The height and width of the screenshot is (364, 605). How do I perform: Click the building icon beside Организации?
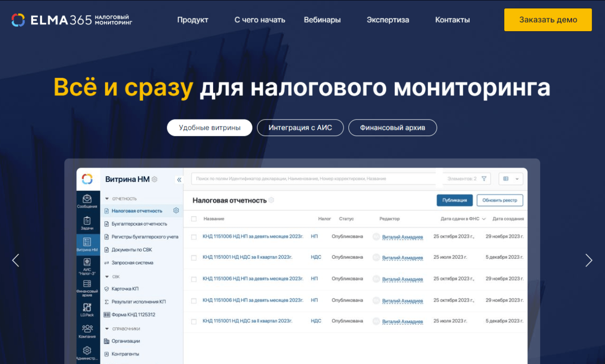(106, 341)
